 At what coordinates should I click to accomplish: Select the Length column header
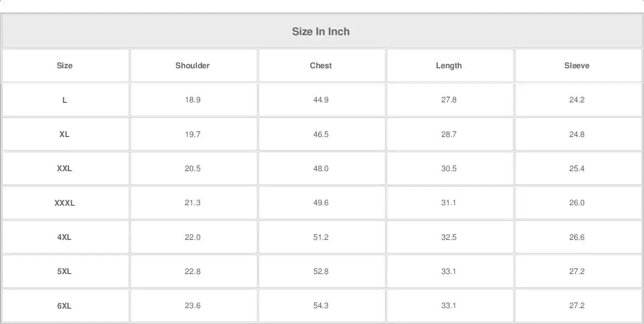pyautogui.click(x=449, y=65)
